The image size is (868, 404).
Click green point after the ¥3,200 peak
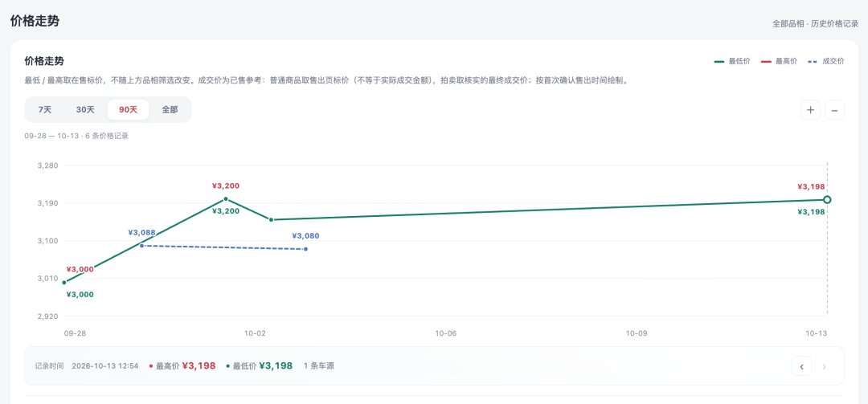[272, 220]
